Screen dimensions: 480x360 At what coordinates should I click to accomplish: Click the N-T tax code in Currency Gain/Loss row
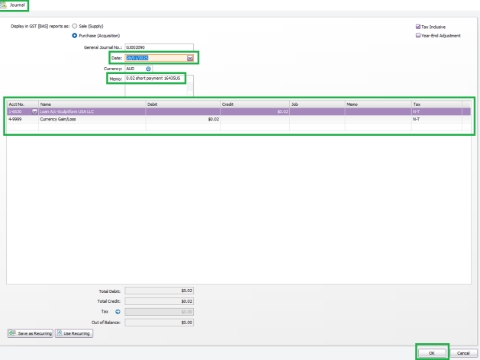(437, 119)
